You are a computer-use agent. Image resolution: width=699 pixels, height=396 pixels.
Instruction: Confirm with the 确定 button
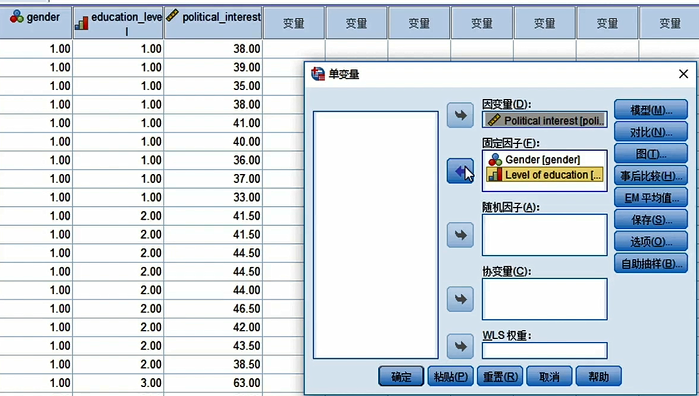[x=401, y=376]
